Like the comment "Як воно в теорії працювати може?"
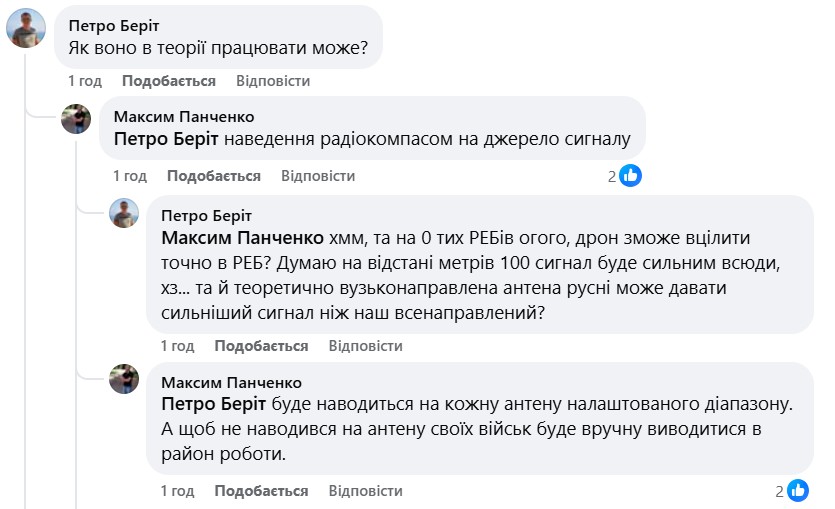Viewport: 835px width, 509px height. click(169, 81)
